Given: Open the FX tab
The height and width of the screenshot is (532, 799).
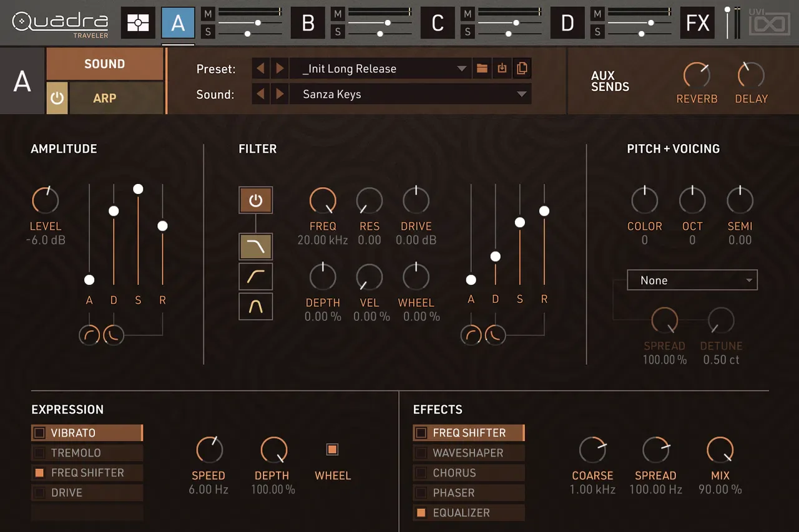Looking at the screenshot, I should click(697, 23).
